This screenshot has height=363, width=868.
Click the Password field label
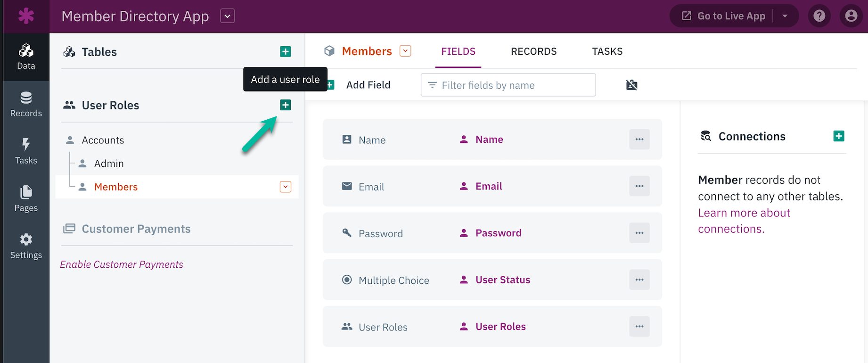click(498, 233)
